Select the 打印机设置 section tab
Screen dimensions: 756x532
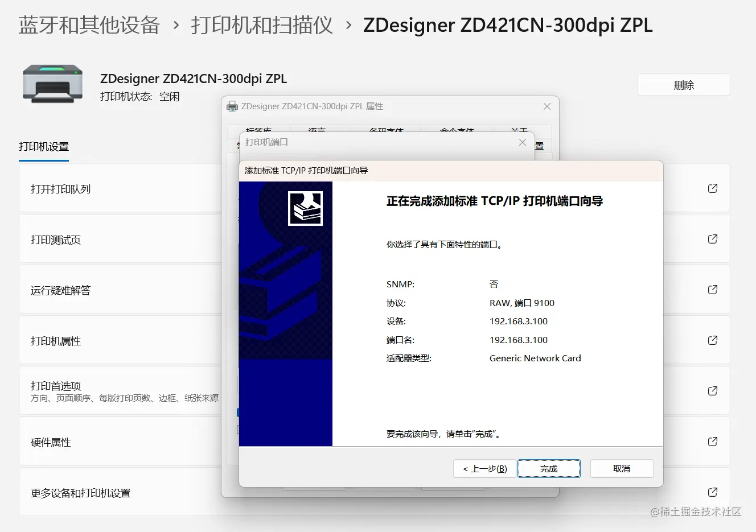click(43, 146)
